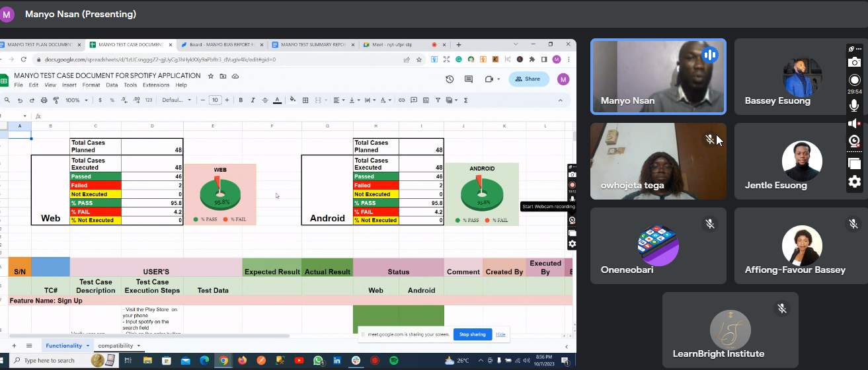The image size is (868, 370).
Task: Open the Insert menu
Action: tap(69, 85)
